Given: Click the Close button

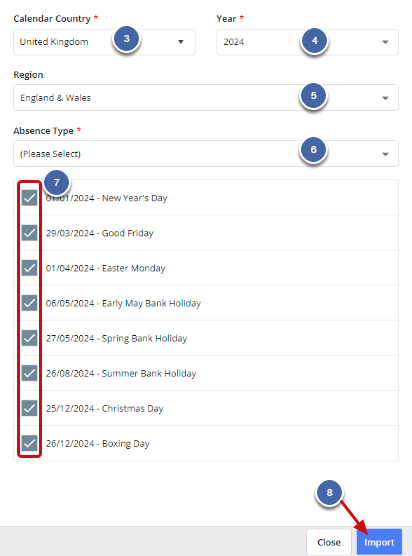Looking at the screenshot, I should pos(329,542).
